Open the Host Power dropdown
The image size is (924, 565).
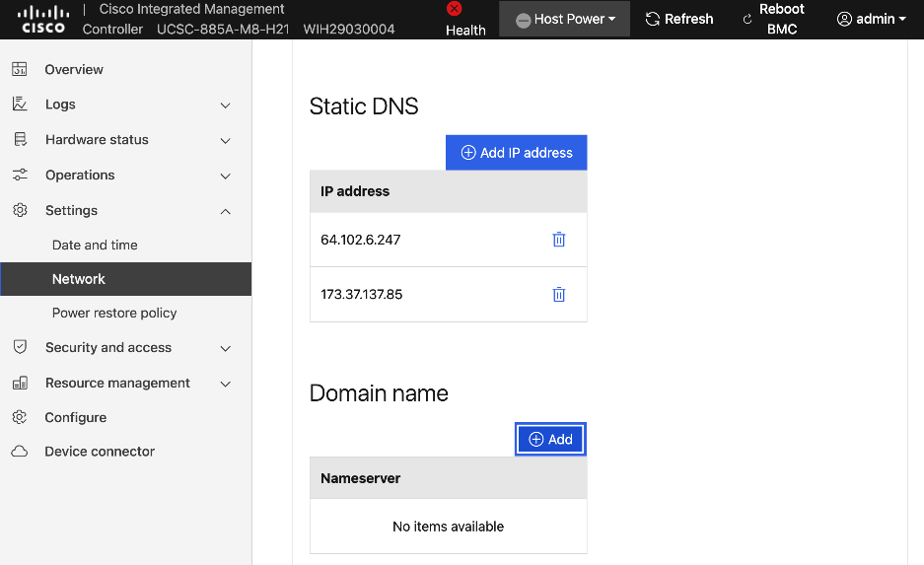pos(565,19)
